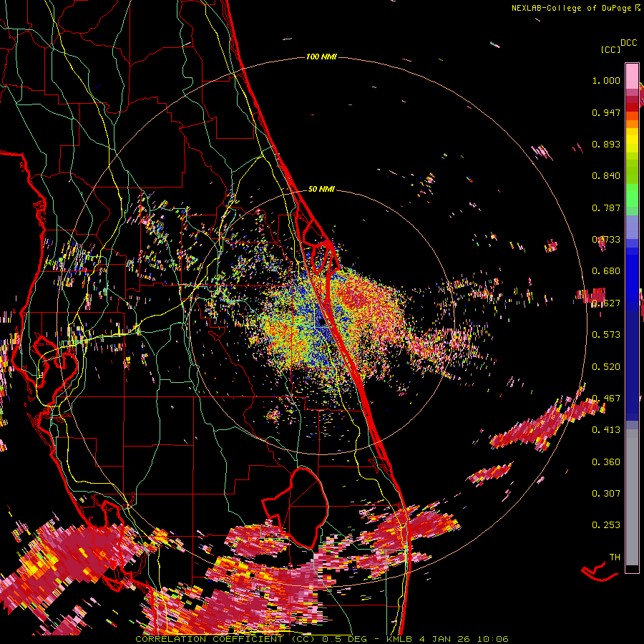Click the 50 NMI range ring label
The width and height of the screenshot is (644, 644).
click(321, 190)
